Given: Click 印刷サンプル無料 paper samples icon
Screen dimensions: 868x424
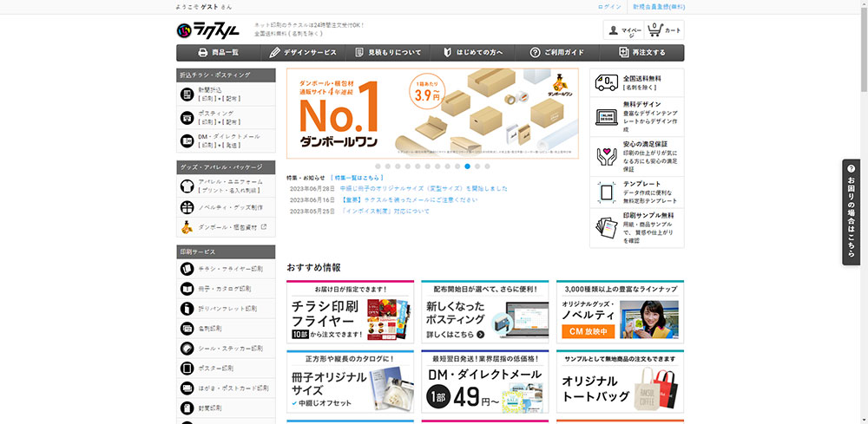Looking at the screenshot, I should (x=606, y=227).
